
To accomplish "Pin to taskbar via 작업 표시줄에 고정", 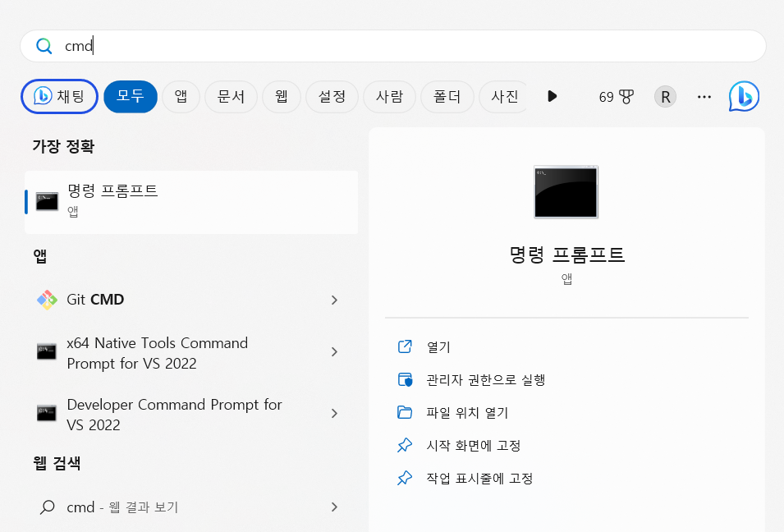I will [479, 479].
